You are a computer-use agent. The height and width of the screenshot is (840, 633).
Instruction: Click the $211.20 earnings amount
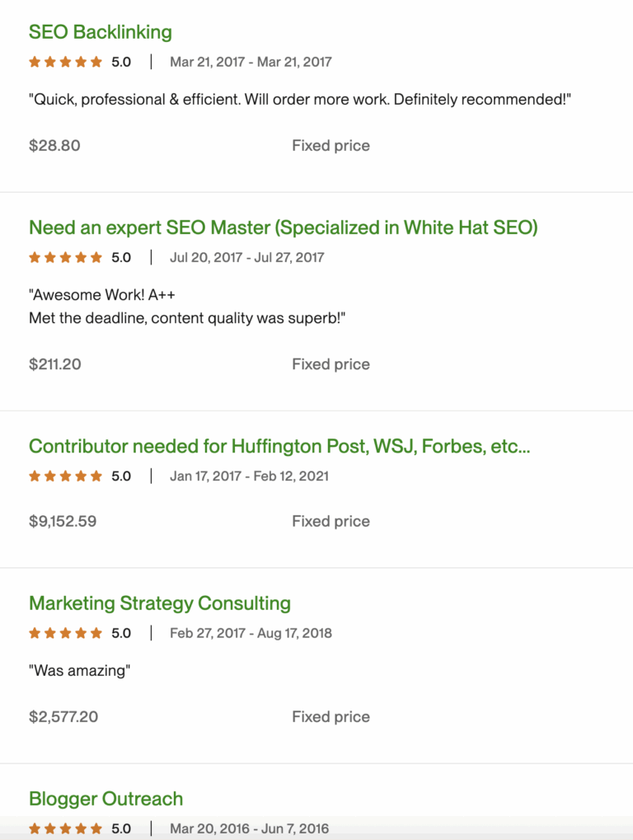click(x=55, y=364)
